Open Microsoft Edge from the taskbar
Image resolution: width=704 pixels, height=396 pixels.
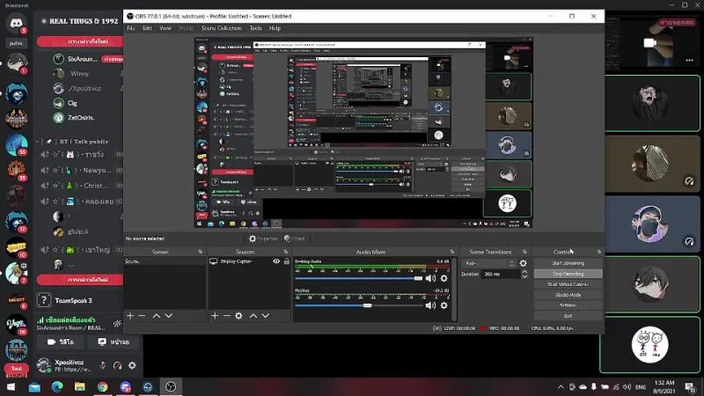pos(57,387)
